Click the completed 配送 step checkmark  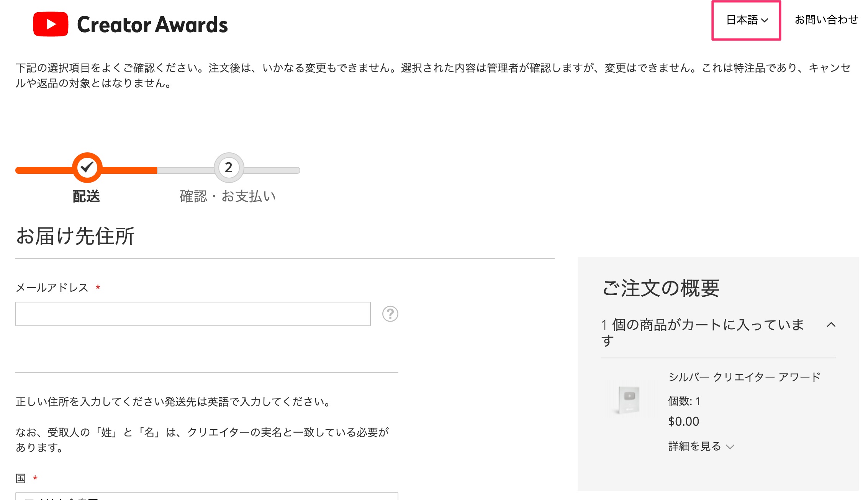87,167
